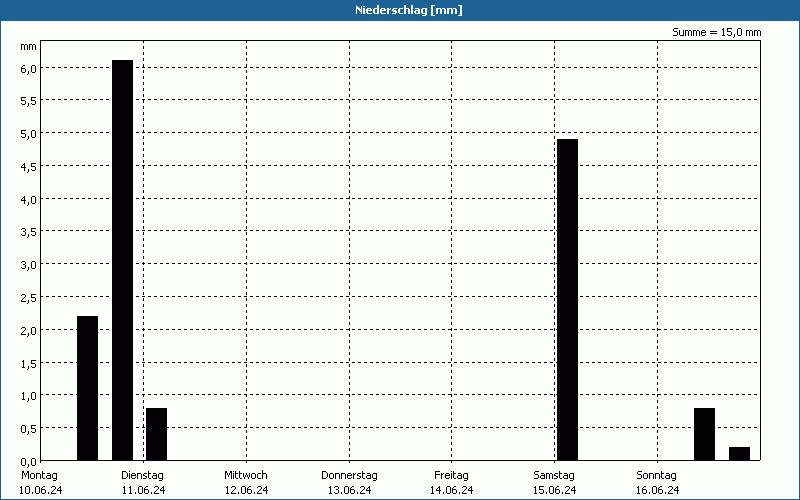
Task: Select the 0,8 mm bar on Sonntag
Action: click(x=704, y=434)
